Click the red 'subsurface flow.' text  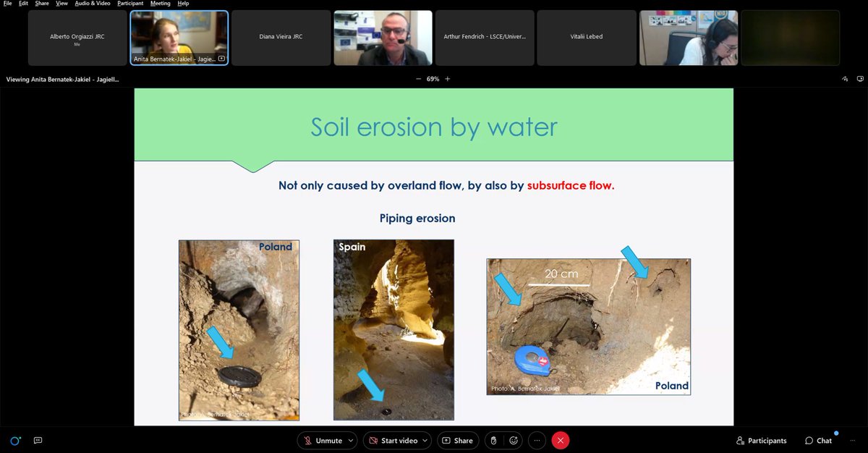coord(571,186)
